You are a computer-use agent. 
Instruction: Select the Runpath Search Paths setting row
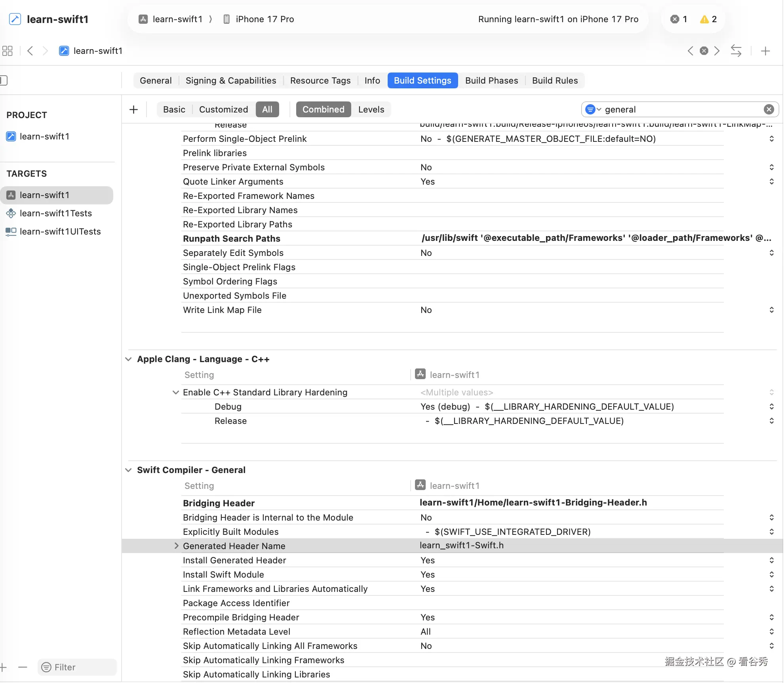(453, 238)
